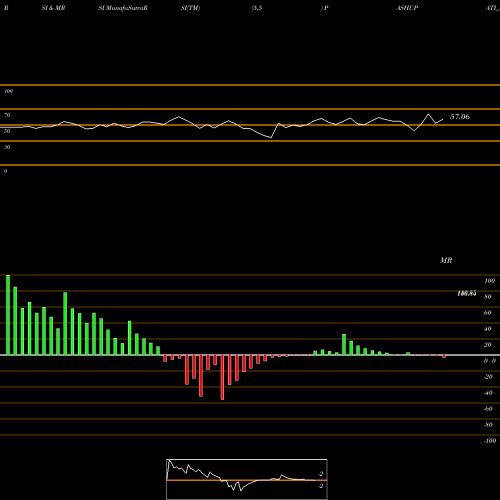This screenshot has width=500, height=500.
Task: Click the RSI value 57.06 label
Action: [460, 117]
